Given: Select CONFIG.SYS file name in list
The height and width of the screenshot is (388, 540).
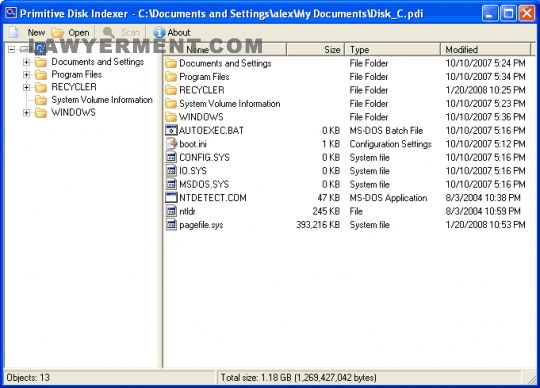Looking at the screenshot, I should pos(204,157).
